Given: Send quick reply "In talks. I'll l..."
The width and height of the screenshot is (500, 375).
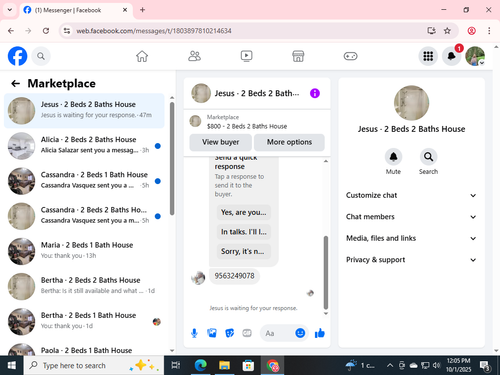Looking at the screenshot, I should tap(244, 232).
